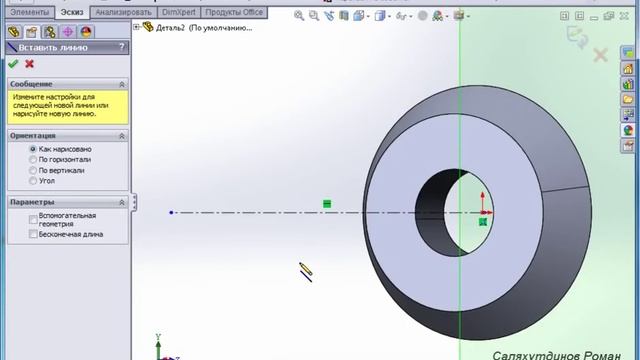640x360 pixels.
Task: Click horizontal relation green icon on line
Action: pos(327,204)
